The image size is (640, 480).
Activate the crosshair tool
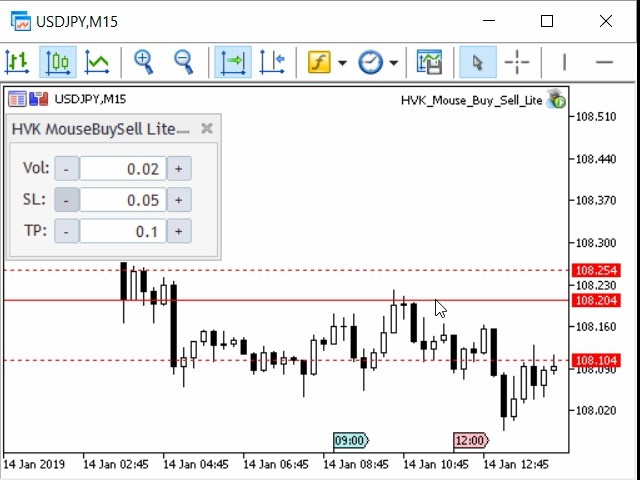[x=517, y=62]
